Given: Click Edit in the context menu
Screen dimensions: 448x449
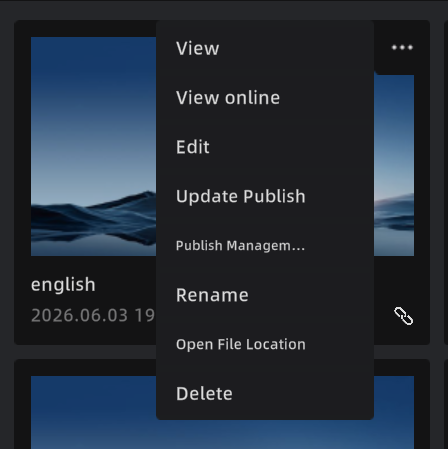Looking at the screenshot, I should [265, 147].
